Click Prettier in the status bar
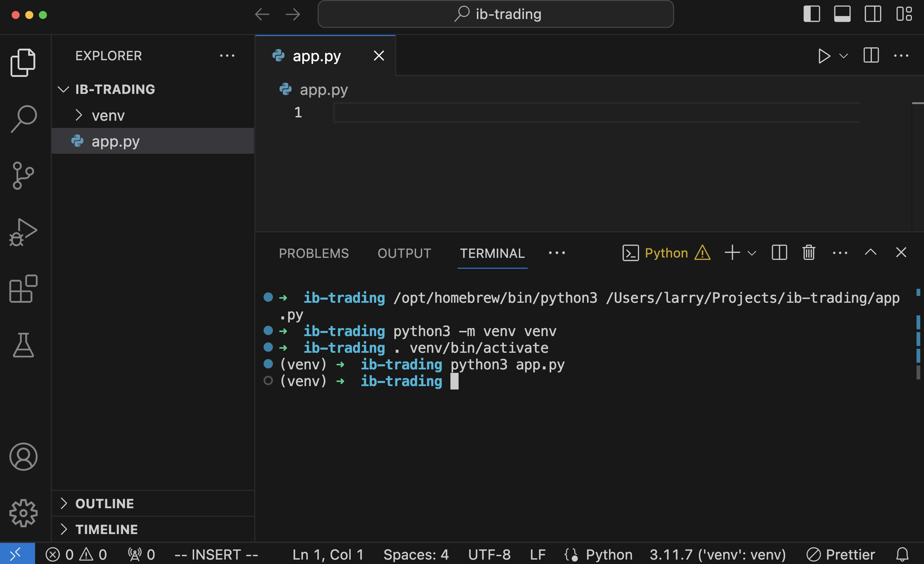The width and height of the screenshot is (924, 564). pyautogui.click(x=840, y=554)
